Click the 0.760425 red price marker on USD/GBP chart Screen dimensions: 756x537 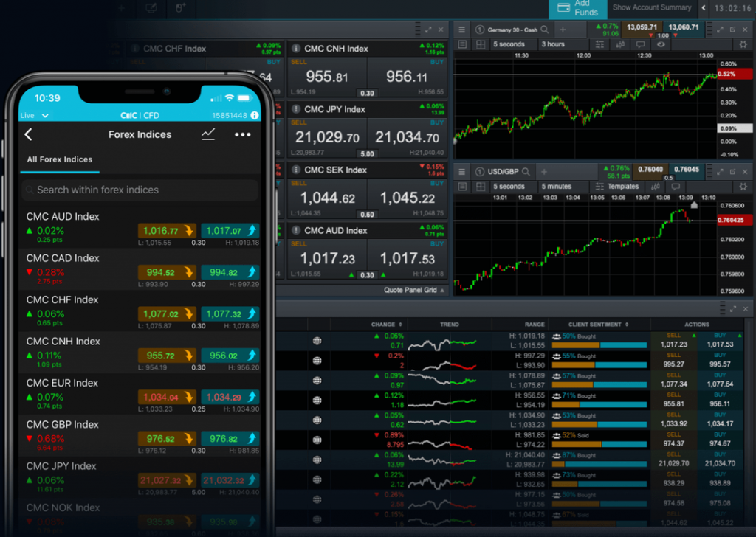point(735,220)
